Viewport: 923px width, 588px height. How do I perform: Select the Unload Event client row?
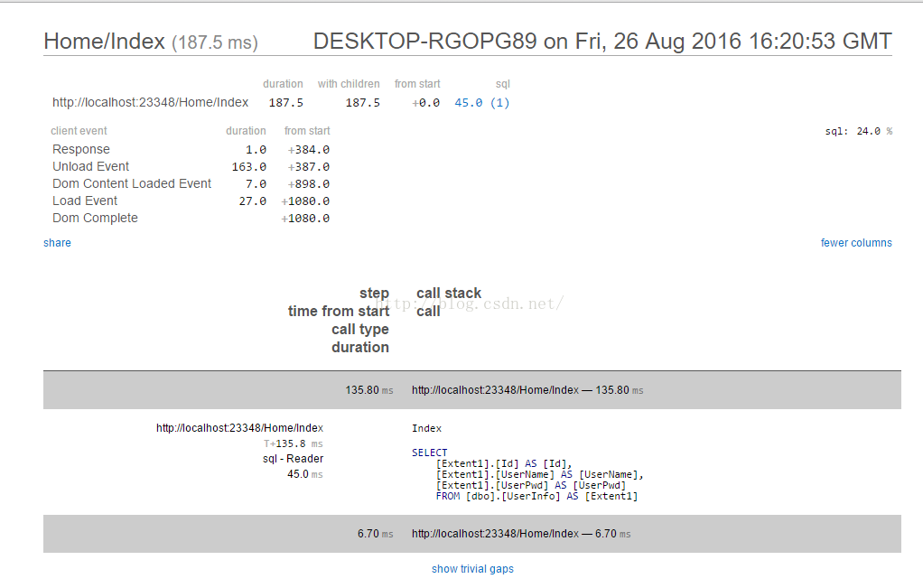[191, 166]
